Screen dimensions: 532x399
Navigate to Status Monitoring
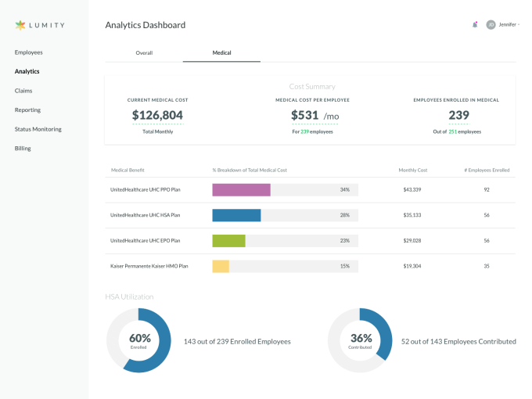pos(38,129)
